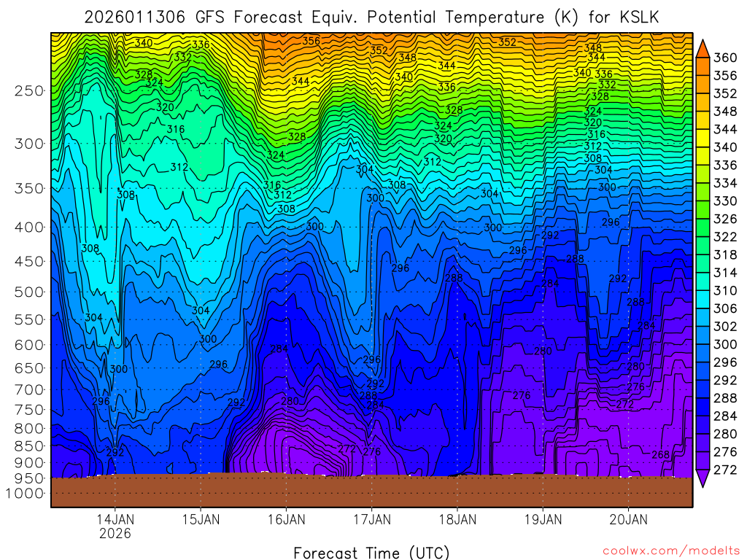Click the coolwx.com/modelts link text
Image resolution: width=747 pixels, height=560 pixels.
pyautogui.click(x=671, y=551)
